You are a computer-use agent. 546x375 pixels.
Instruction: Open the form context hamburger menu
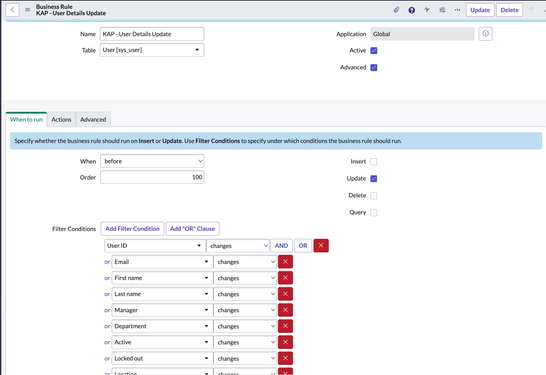point(28,10)
